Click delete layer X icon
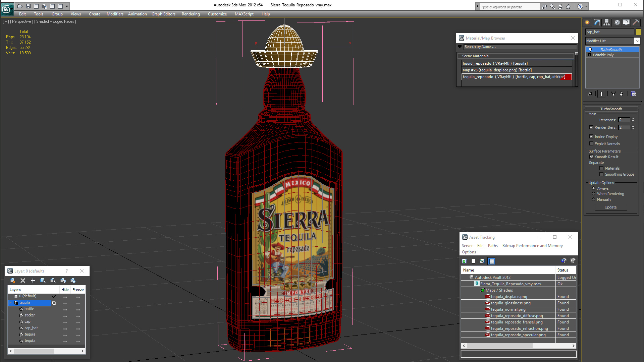The width and height of the screenshot is (644, 362). pos(23,281)
